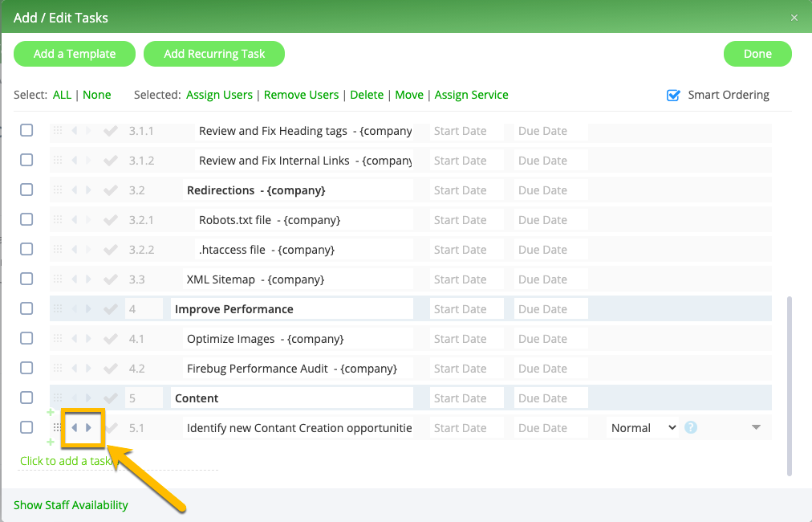The height and width of the screenshot is (522, 812).
Task: Expand row 5.1 options with the gray triangle
Action: (x=756, y=427)
